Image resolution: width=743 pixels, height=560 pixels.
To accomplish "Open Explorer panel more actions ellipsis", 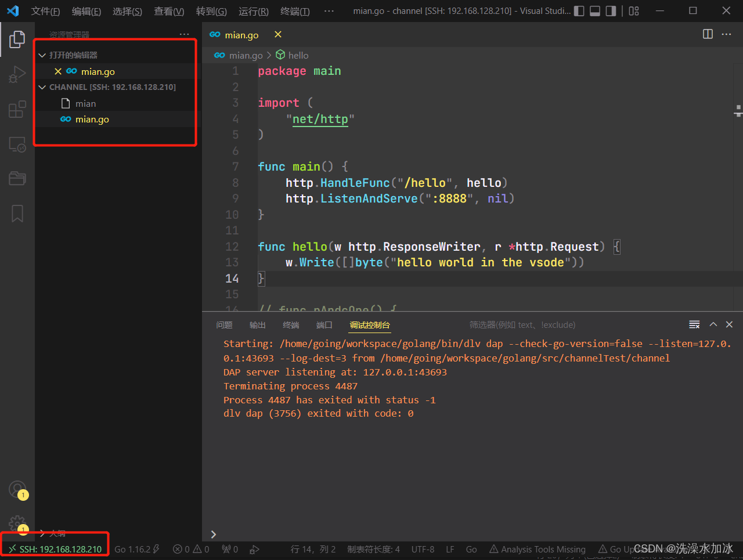I will [184, 34].
